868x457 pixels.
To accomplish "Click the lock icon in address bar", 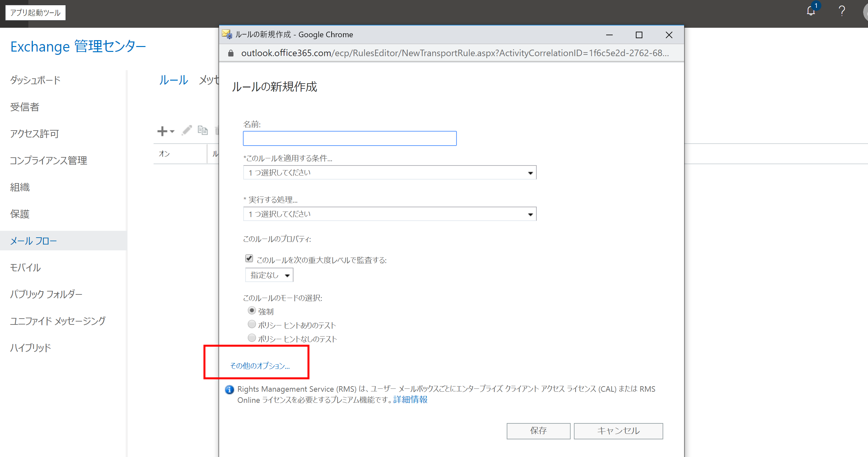I will (231, 53).
